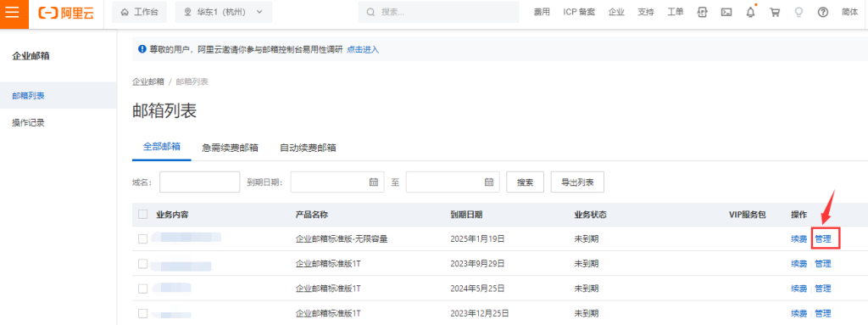Screen dimensions: 868x325
Task: Click the Alibaba Cloud logo
Action: (65, 12)
